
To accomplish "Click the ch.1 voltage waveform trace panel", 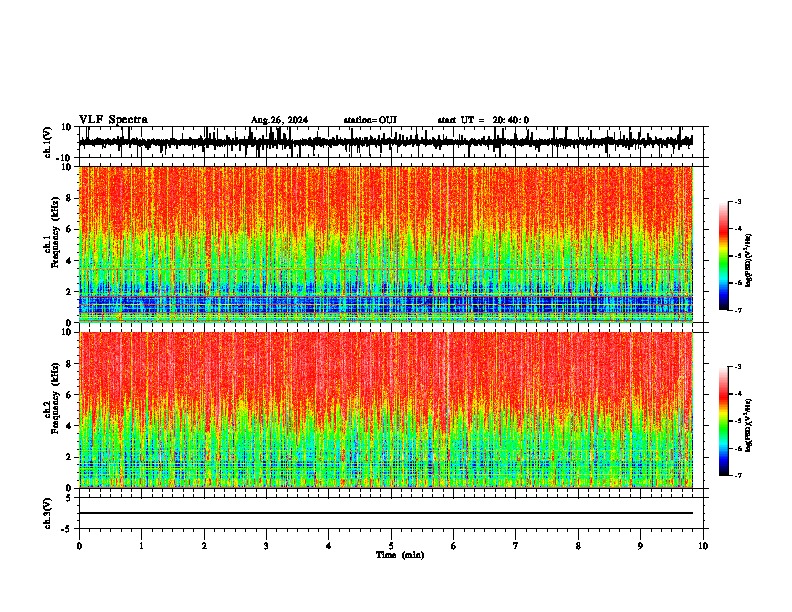I will pos(391,142).
